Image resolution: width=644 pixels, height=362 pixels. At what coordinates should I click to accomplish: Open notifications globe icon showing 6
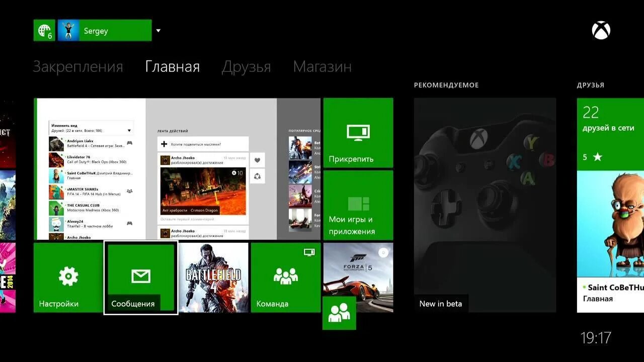(x=44, y=30)
